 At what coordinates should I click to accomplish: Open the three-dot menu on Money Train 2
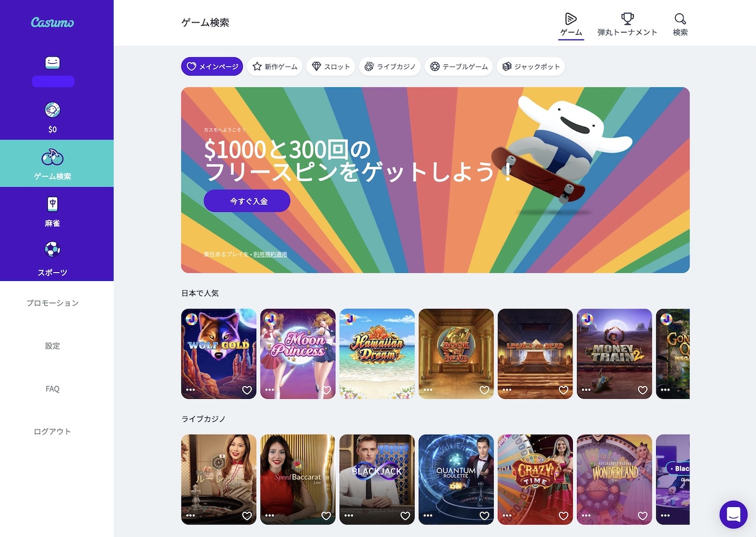coord(586,390)
